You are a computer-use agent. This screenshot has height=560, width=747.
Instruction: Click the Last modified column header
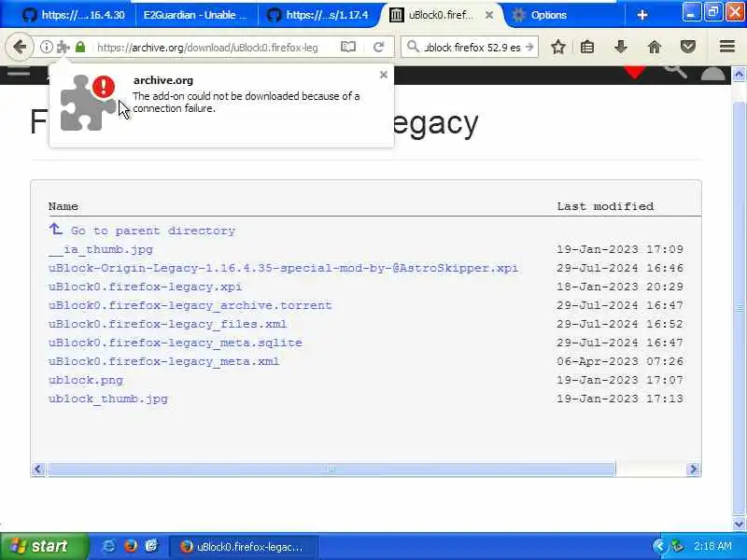click(x=605, y=206)
